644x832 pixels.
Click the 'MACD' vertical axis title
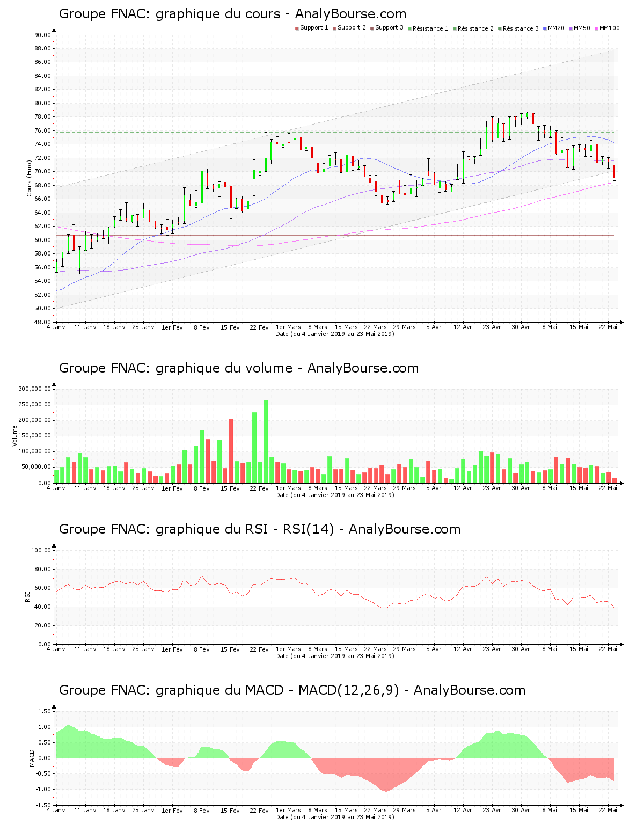point(32,758)
